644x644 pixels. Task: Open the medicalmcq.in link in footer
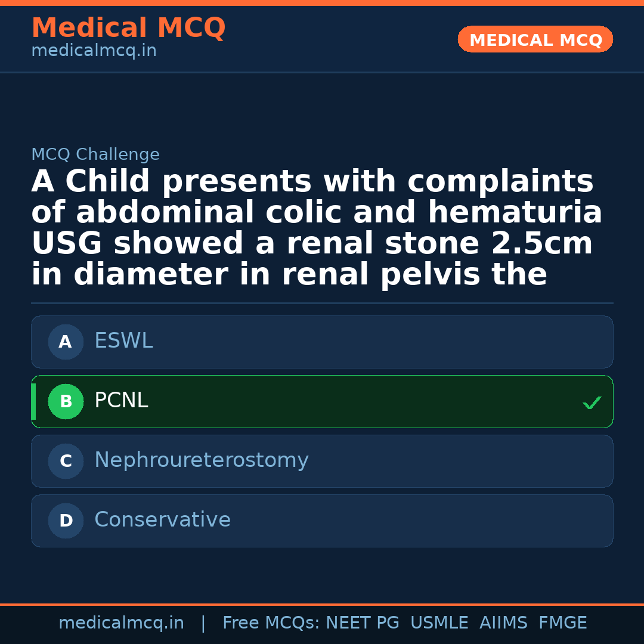click(121, 623)
